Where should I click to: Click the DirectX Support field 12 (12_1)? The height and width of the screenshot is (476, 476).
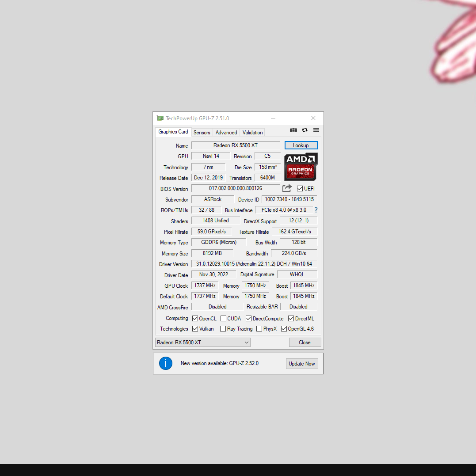298,221
